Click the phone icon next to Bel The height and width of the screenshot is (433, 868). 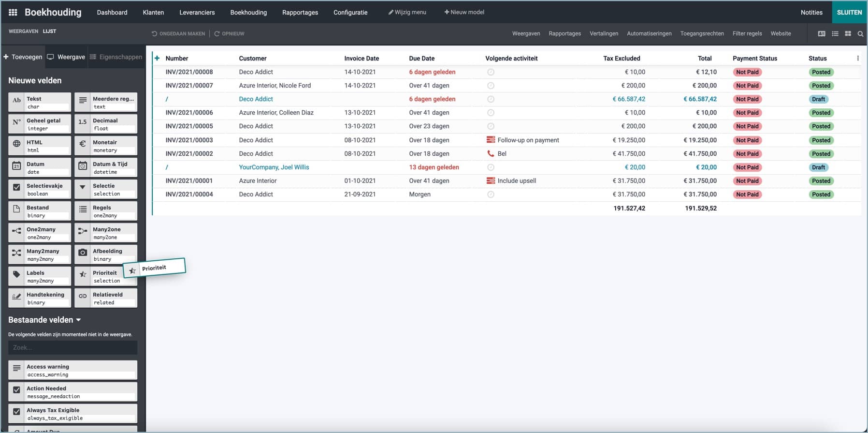491,153
